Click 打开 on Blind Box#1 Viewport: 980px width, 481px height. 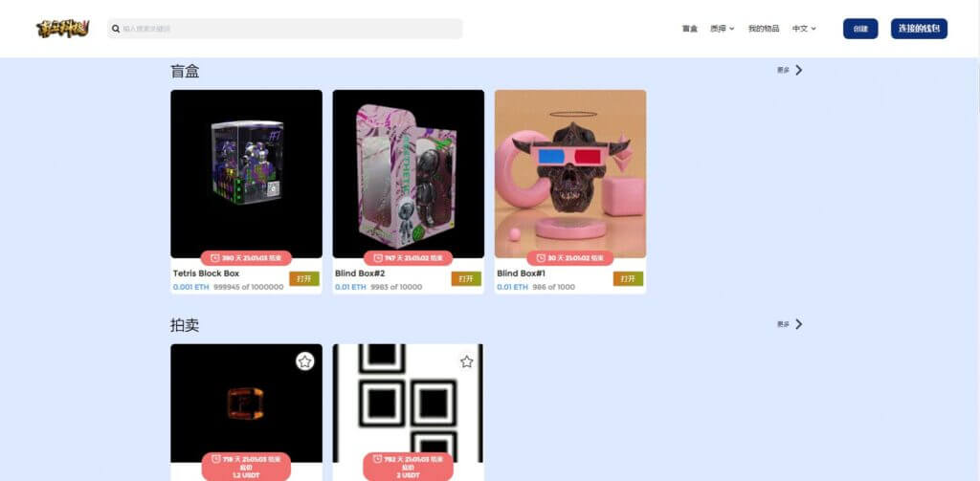(628, 278)
